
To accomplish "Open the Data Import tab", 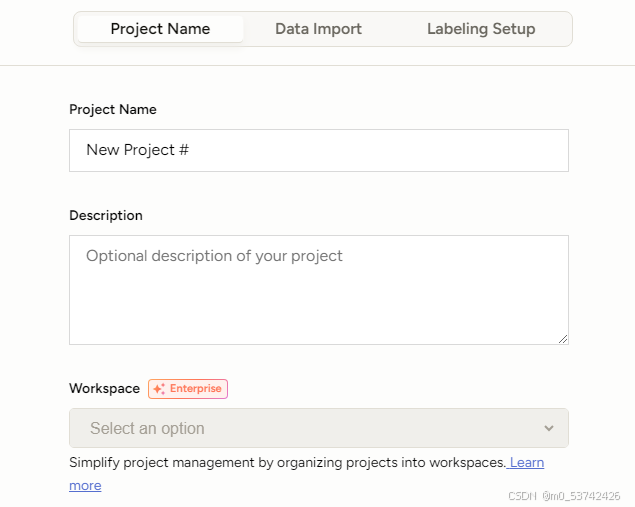I will coord(318,29).
